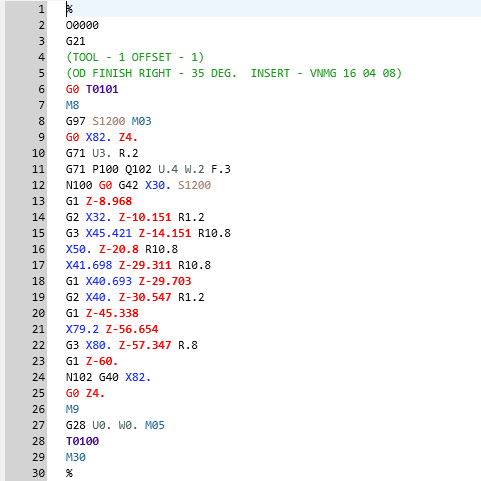Viewport: 481px width, 481px height.
Task: Click the X41.698 coordinate
Action: [x=89, y=265]
